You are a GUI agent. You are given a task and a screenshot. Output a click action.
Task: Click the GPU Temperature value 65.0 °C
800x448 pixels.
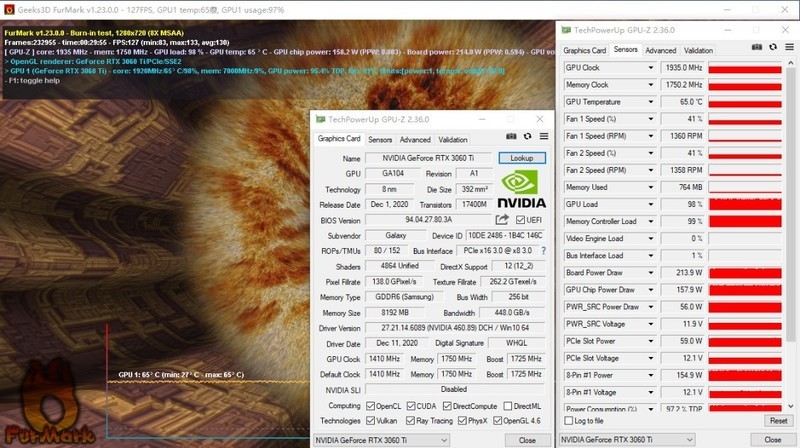point(683,102)
